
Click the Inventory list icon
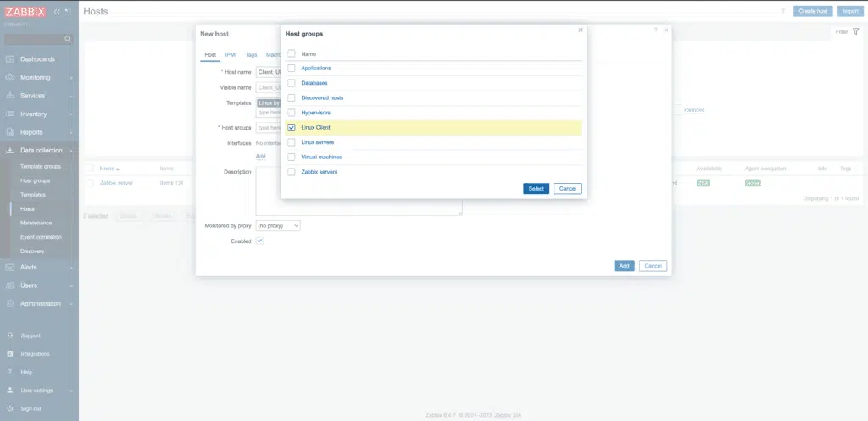click(x=10, y=114)
